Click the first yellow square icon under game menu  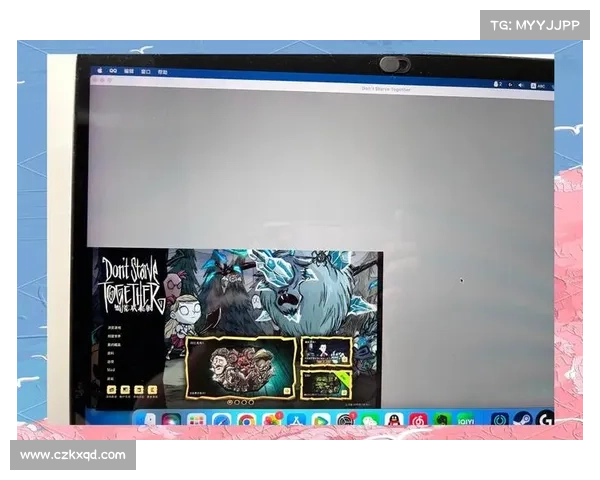[x=111, y=390]
